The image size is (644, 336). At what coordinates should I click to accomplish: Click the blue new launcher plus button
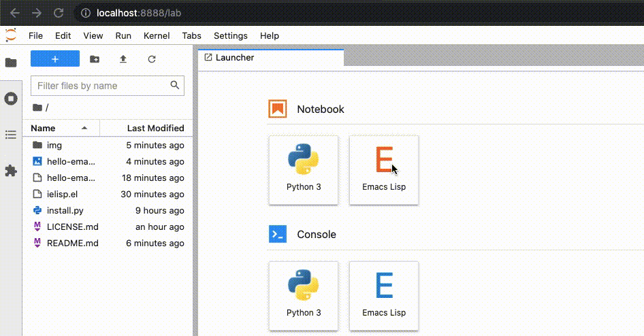pos(55,58)
